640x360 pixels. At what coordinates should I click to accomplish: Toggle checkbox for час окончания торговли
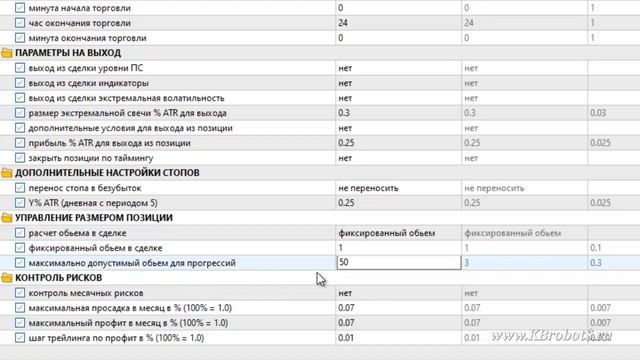click(20, 23)
